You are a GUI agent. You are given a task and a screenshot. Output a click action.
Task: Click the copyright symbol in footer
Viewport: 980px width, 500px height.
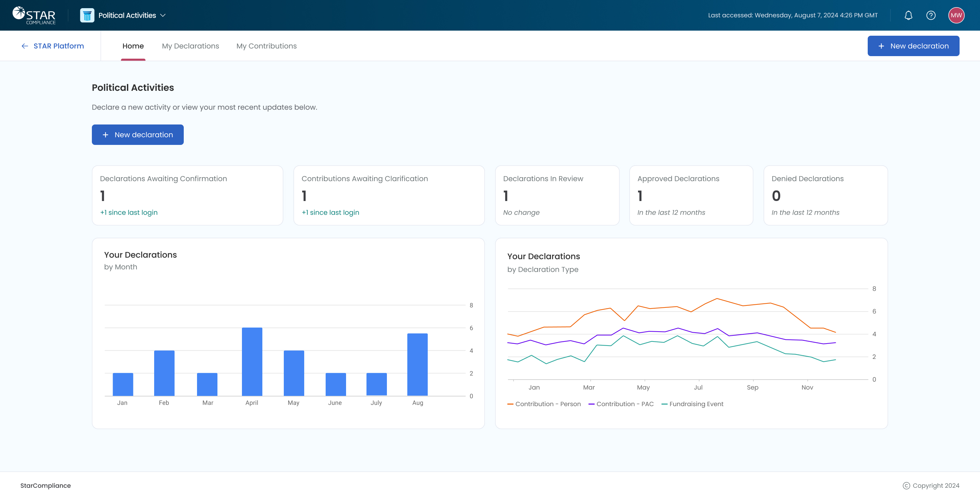pos(906,486)
